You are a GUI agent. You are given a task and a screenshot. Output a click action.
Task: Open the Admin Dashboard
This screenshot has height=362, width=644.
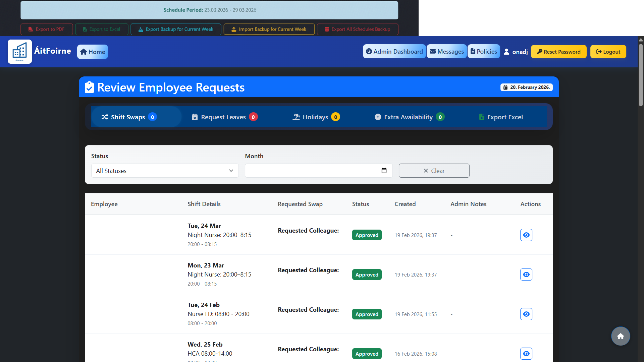coord(394,51)
